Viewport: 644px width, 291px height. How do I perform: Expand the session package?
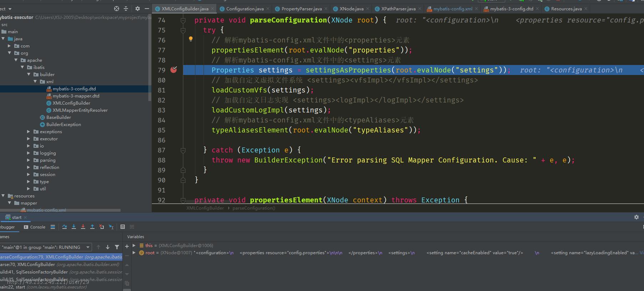tap(29, 174)
